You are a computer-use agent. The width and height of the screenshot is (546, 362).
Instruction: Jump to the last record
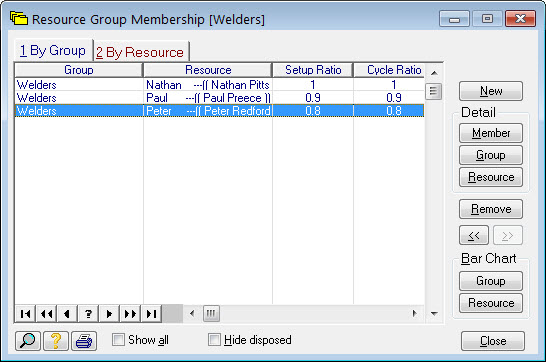coord(151,314)
